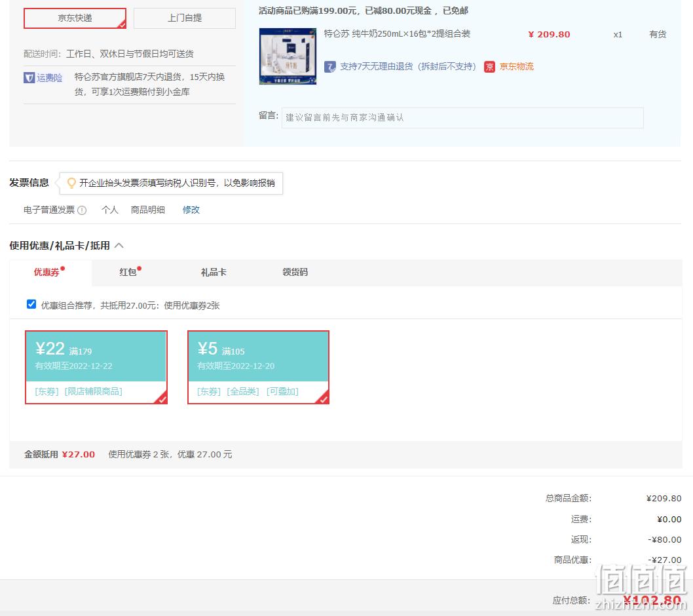Focus the 留言 message input field
This screenshot has width=693, height=616.
tap(462, 117)
